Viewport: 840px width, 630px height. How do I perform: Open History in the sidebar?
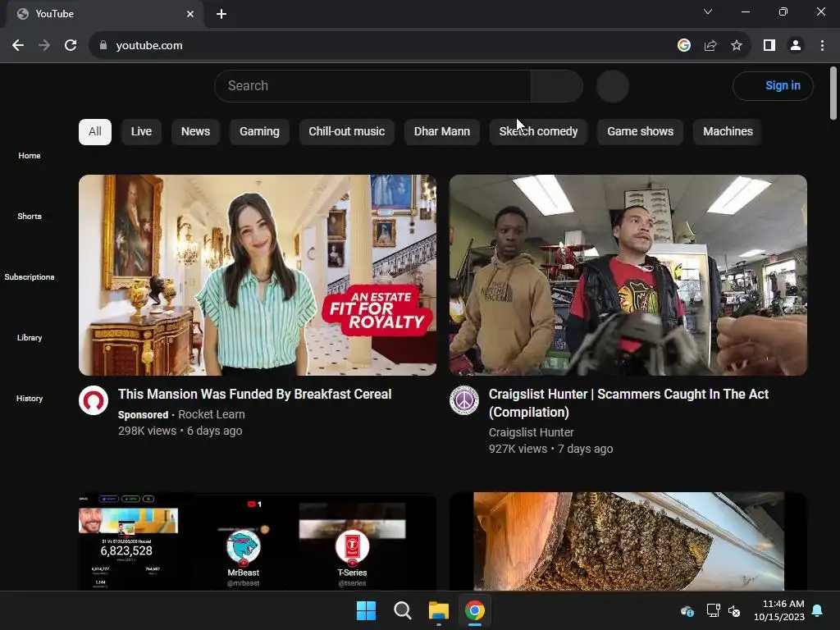30,398
